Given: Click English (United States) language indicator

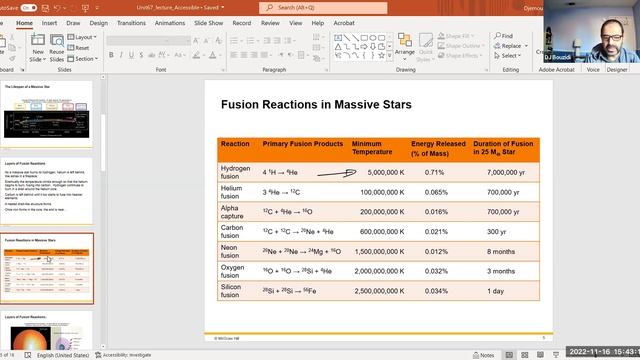Looking at the screenshot, I should pos(63,355).
